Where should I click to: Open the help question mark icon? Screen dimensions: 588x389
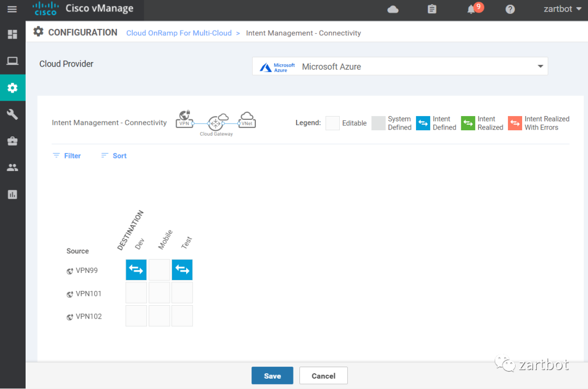(510, 9)
